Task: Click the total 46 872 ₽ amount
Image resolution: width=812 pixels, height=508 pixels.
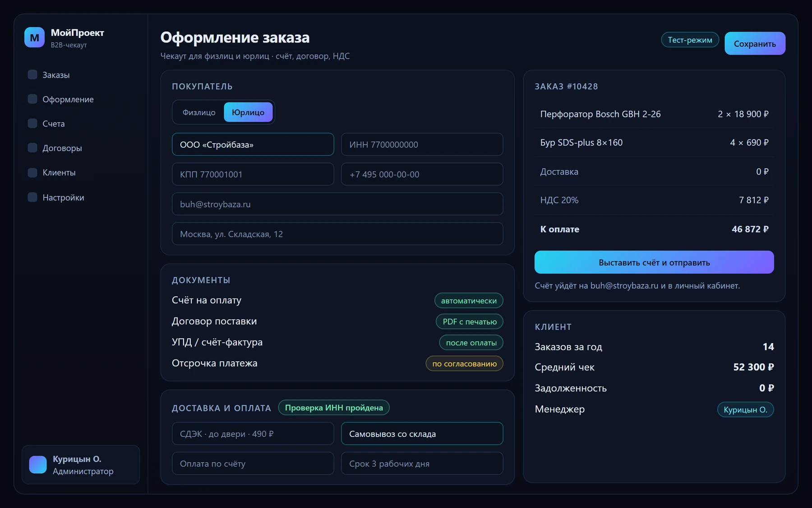Action: 750,229
